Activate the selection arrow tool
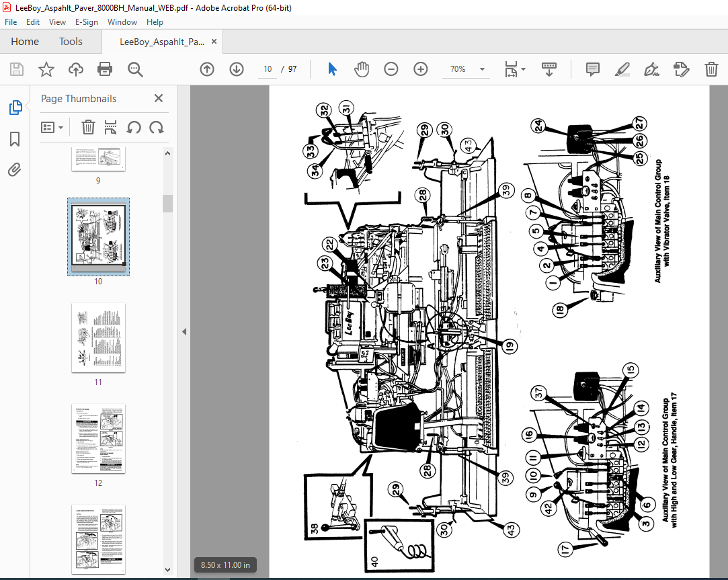 (x=333, y=69)
